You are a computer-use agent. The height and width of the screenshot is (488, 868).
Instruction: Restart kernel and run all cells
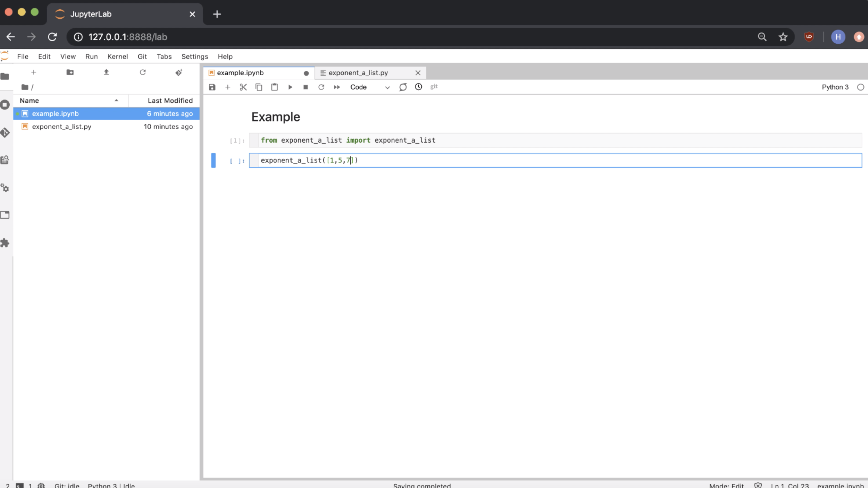tap(337, 87)
